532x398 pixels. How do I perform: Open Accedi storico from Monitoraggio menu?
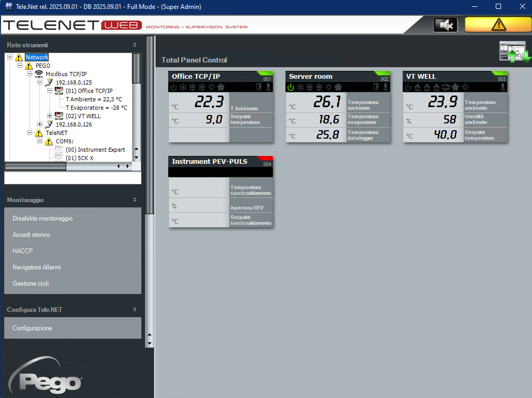pyautogui.click(x=32, y=235)
